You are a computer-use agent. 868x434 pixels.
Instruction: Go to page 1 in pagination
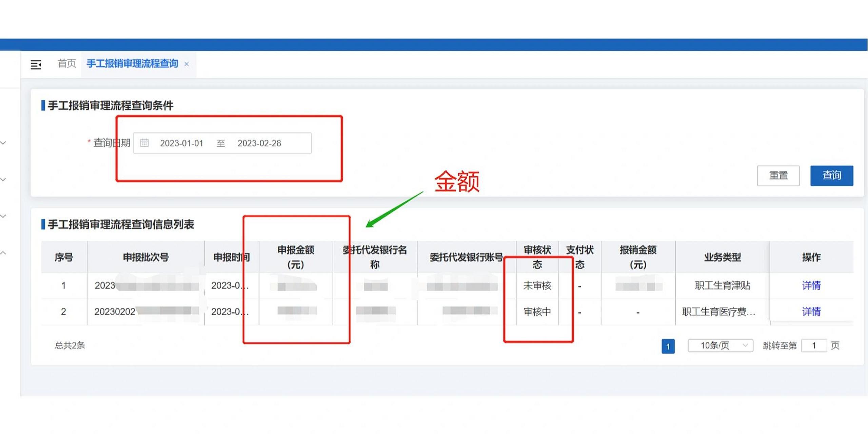[668, 346]
